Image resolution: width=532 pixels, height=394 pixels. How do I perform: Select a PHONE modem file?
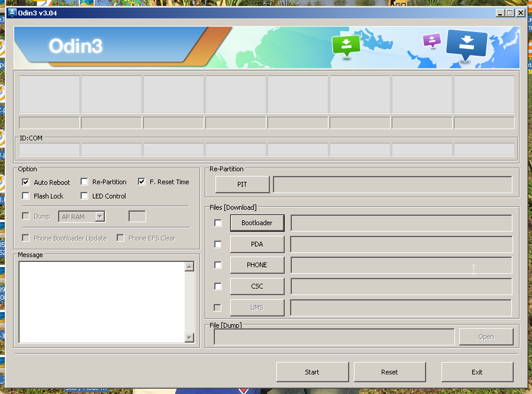click(257, 265)
